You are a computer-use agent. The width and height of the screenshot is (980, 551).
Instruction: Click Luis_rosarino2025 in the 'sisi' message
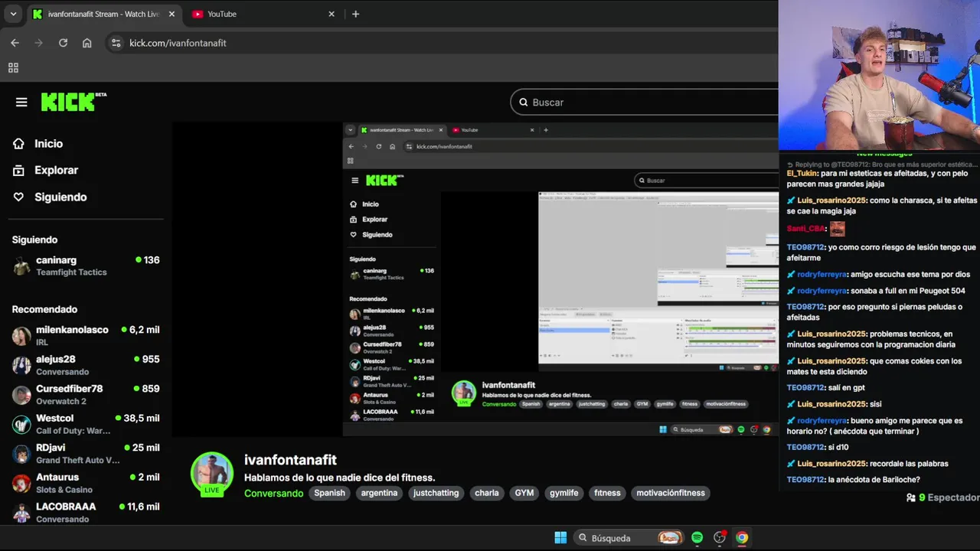click(x=832, y=404)
